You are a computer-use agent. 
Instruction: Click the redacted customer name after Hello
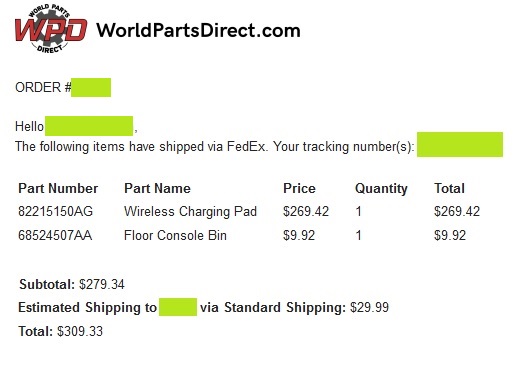click(x=89, y=126)
